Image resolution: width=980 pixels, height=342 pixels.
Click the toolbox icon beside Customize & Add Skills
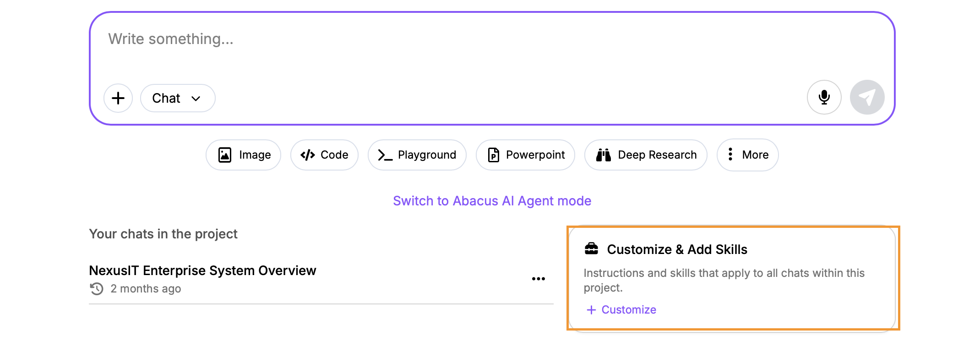coord(591,249)
